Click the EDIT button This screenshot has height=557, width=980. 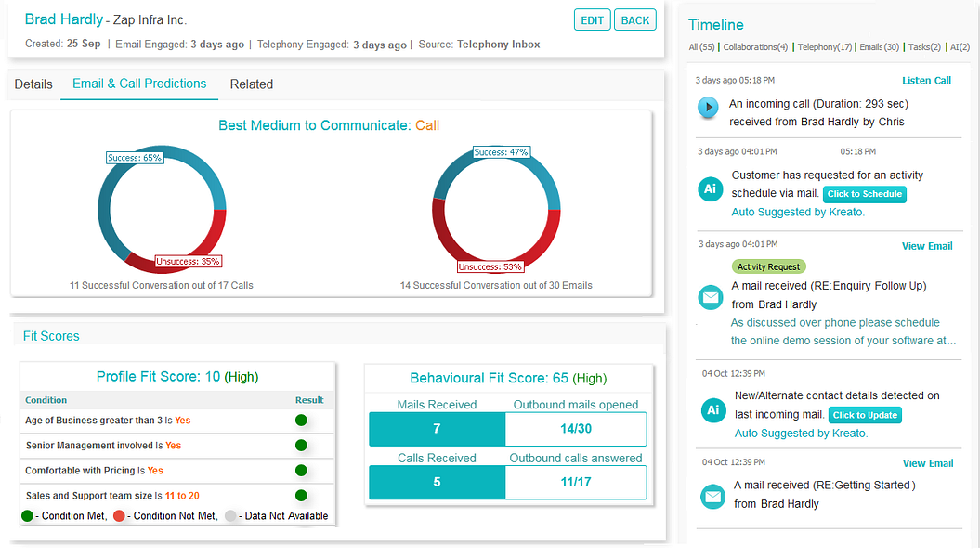point(592,20)
